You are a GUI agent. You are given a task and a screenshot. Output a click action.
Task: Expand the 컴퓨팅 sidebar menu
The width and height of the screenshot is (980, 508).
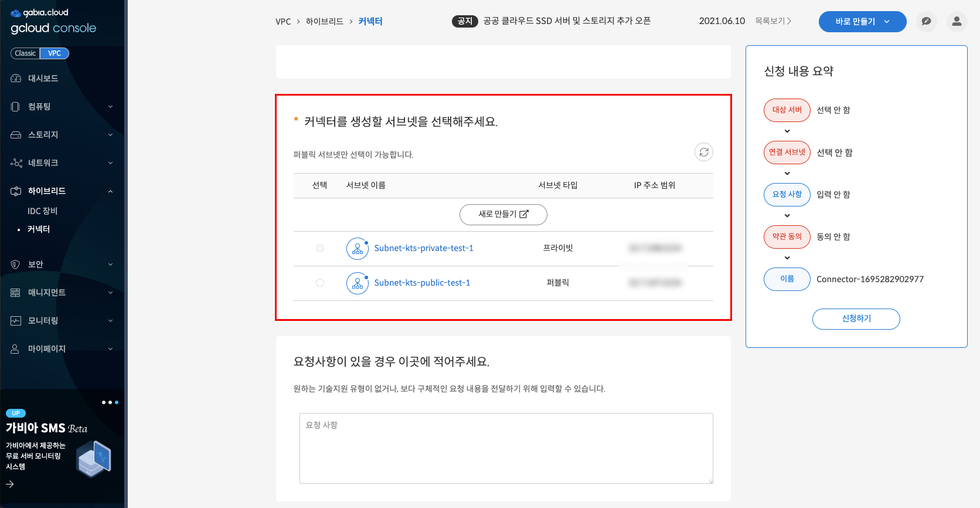[x=62, y=107]
